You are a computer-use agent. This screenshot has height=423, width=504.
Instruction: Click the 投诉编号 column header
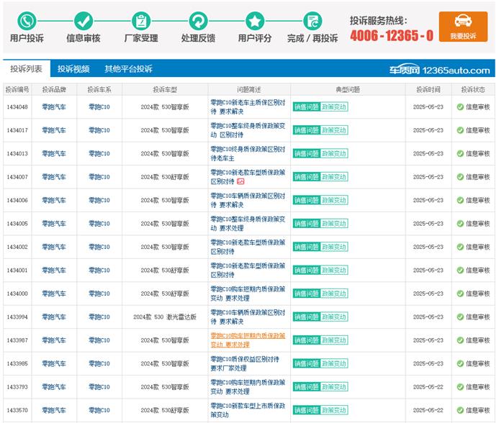coord(17,90)
